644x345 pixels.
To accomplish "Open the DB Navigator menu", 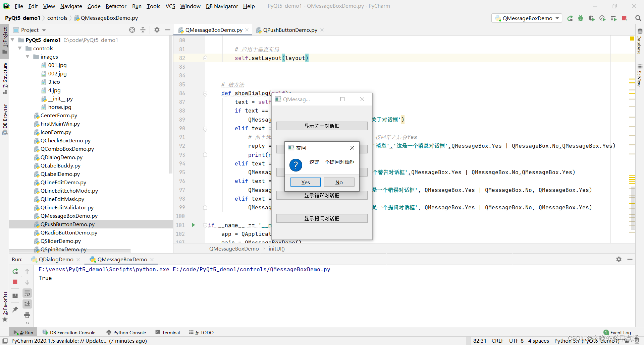I will click(222, 6).
